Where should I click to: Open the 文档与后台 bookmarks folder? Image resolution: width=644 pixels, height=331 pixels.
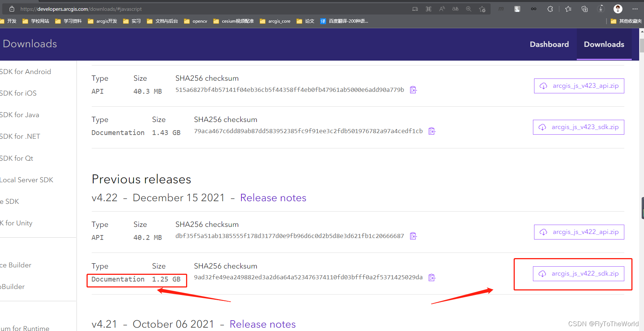(162, 21)
